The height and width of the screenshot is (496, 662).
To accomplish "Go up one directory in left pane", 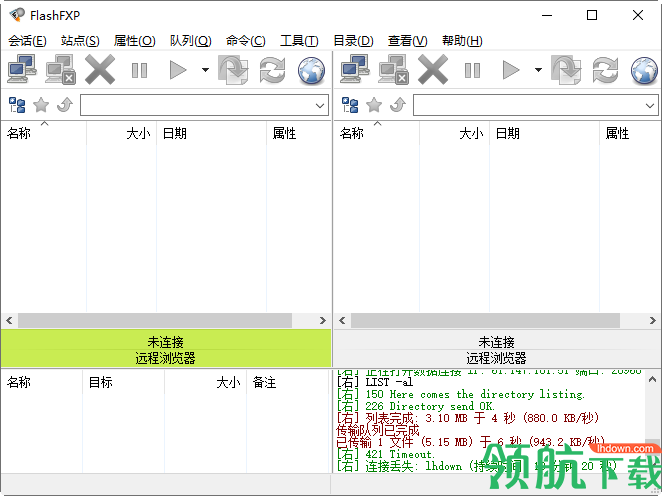I will [x=65, y=105].
